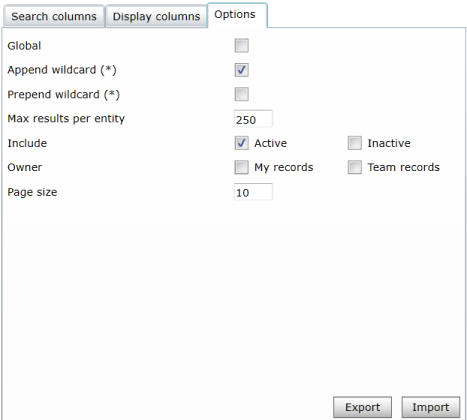Click the Max results per entity label
This screenshot has height=420, width=467.
(66, 119)
